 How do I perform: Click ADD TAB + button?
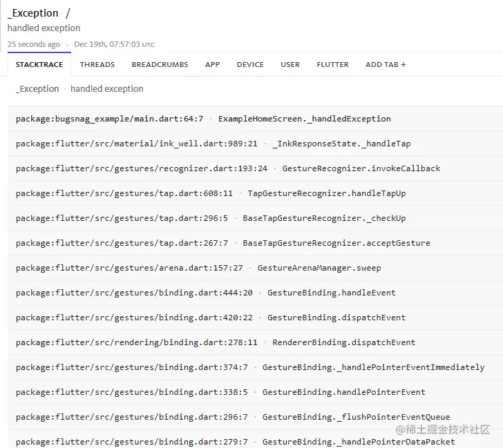click(x=386, y=64)
